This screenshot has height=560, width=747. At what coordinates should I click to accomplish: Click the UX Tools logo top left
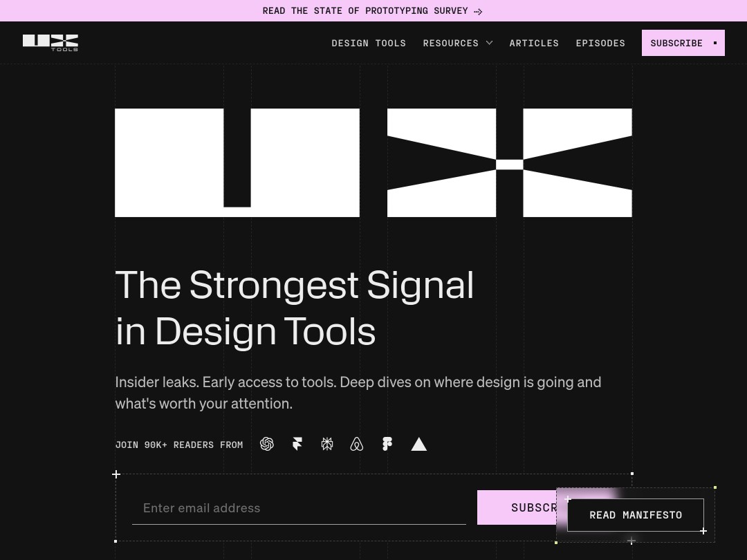(x=50, y=42)
